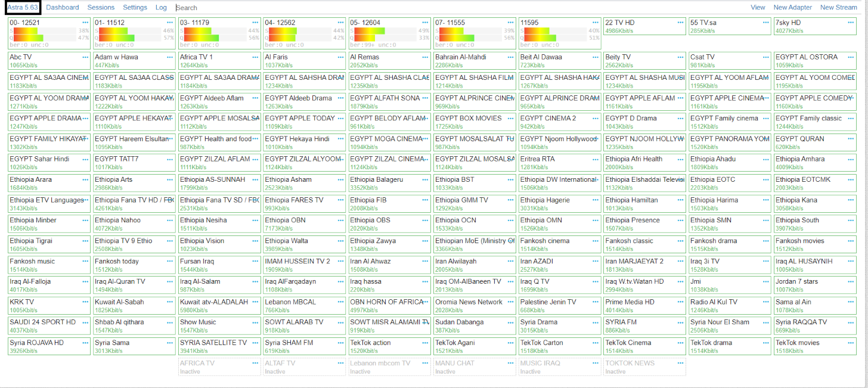Expand the View menu
This screenshot has height=388, width=868.
pyautogui.click(x=758, y=7)
